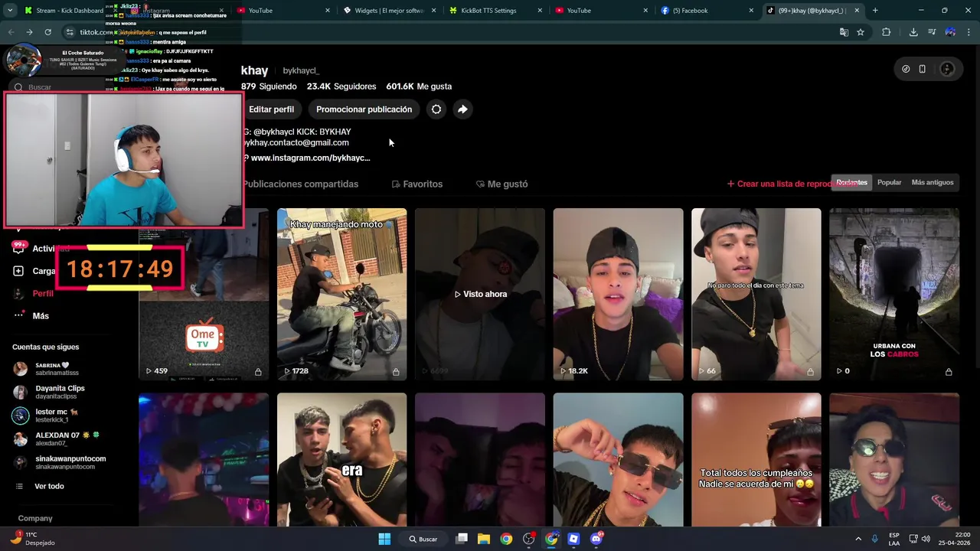Open a new browser tab with plus
This screenshot has width=980, height=551.
coord(875,11)
